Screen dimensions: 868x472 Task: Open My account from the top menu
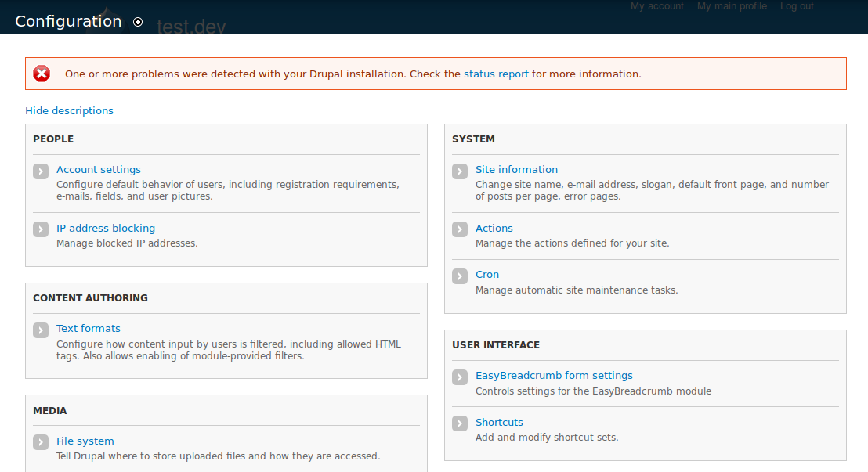point(656,6)
